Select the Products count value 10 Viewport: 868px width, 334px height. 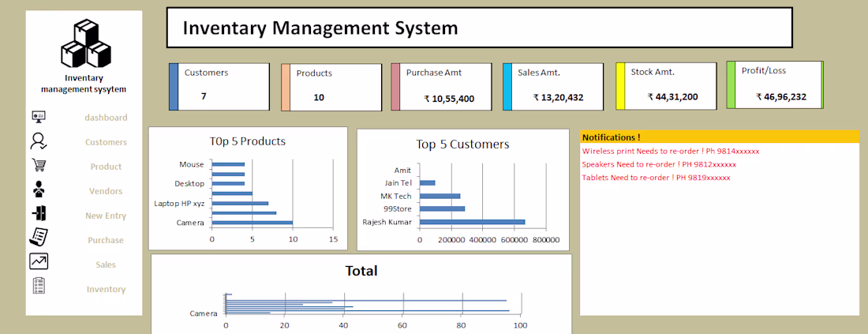click(x=319, y=97)
